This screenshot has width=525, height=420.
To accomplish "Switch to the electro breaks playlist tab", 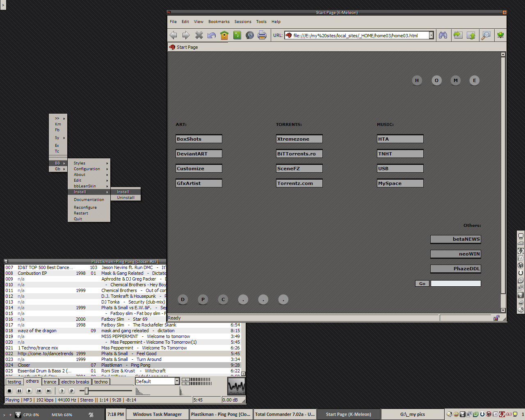I will [75, 382].
